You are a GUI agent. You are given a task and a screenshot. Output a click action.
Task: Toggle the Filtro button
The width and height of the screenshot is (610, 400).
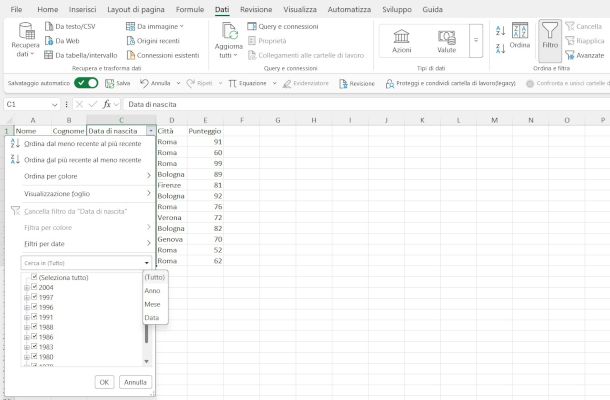(x=550, y=40)
